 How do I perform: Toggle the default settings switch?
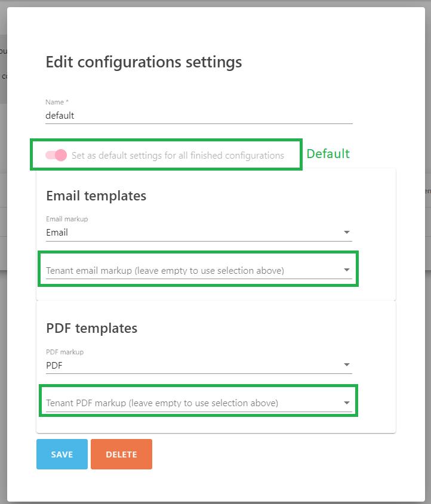56,155
